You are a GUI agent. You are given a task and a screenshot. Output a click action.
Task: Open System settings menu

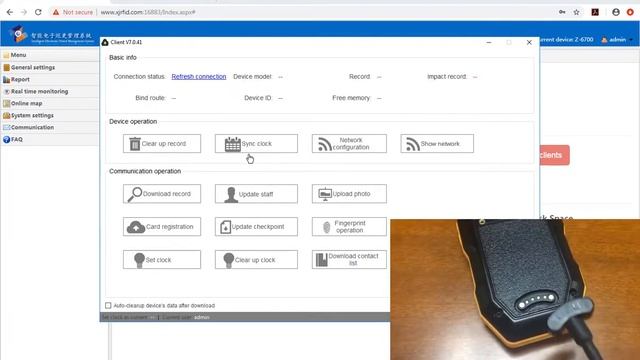(32, 116)
